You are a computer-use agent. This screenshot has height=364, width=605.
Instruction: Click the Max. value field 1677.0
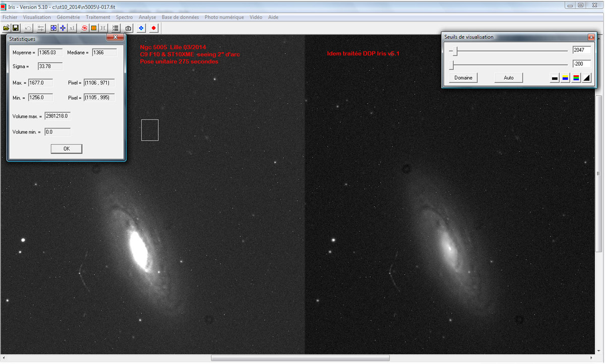pos(41,83)
